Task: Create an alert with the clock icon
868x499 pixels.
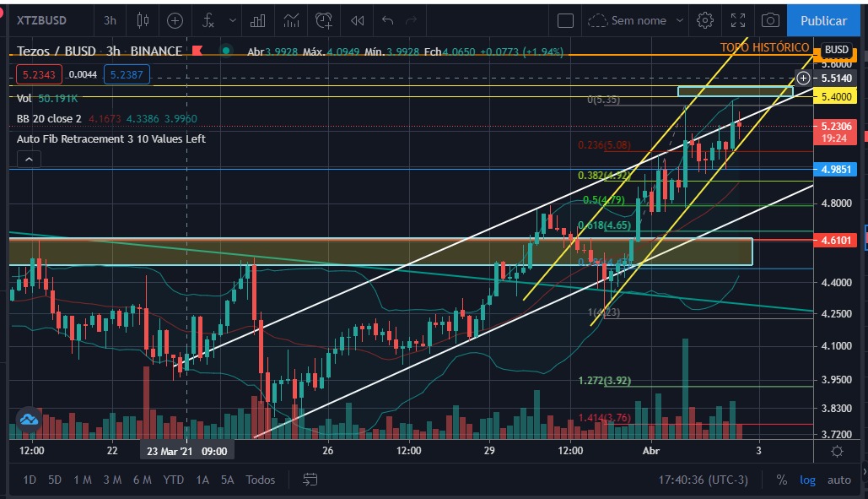Action: point(324,20)
